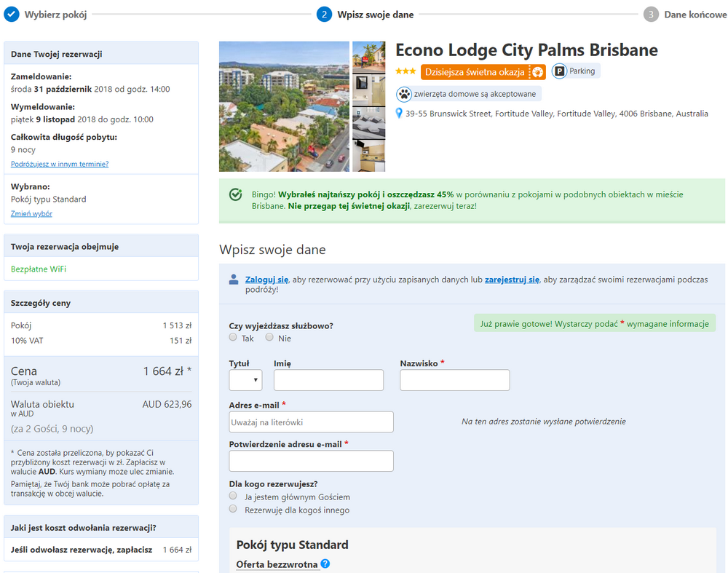Open the Tytuł dropdown

click(x=245, y=379)
